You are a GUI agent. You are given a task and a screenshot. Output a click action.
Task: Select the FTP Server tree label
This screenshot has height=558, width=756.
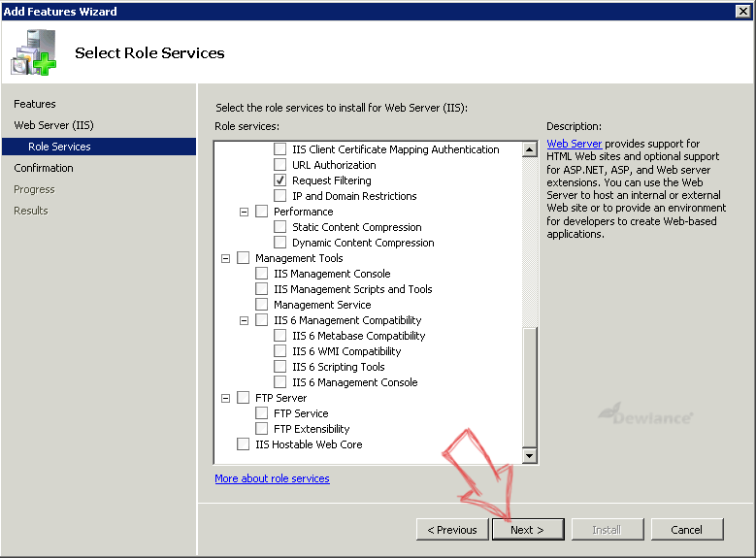coord(280,398)
